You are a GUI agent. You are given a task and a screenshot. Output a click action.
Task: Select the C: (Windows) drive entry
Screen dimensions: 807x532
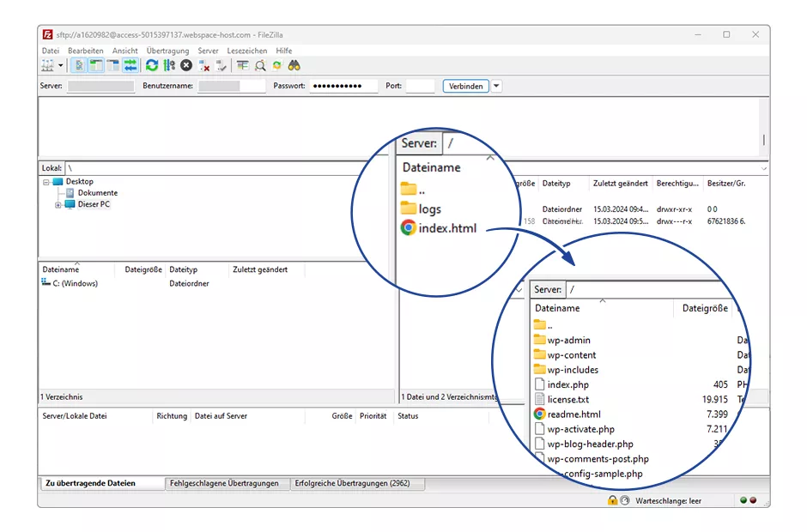click(x=76, y=283)
